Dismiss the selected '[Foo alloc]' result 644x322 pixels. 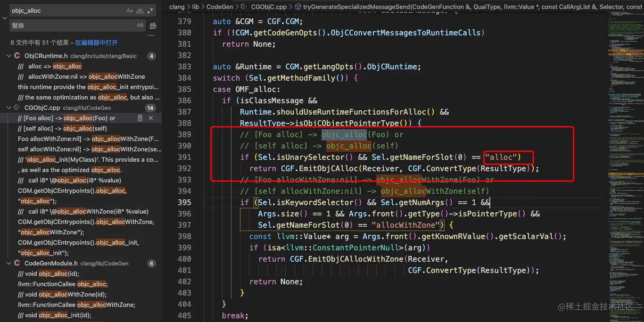click(x=151, y=118)
